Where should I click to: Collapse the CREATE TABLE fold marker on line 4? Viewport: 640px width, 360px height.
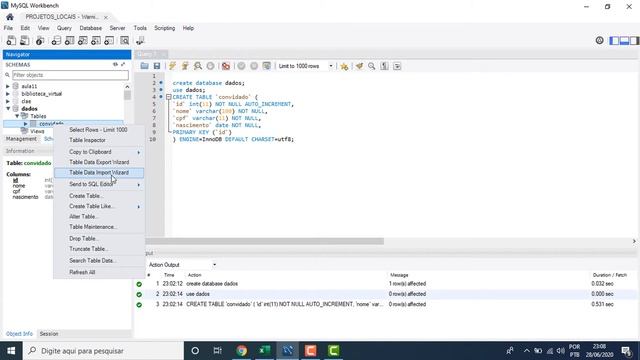click(168, 97)
